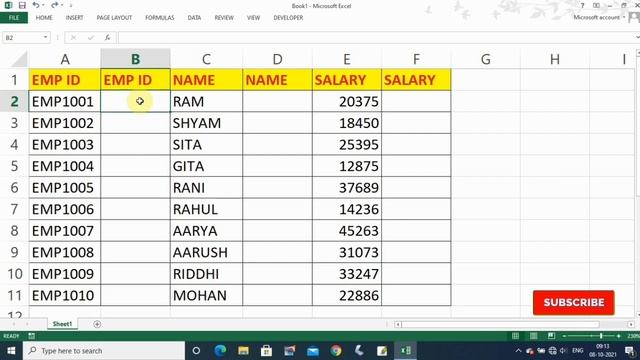Click the Type here to search box
The width and height of the screenshot is (640, 360).
(104, 351)
